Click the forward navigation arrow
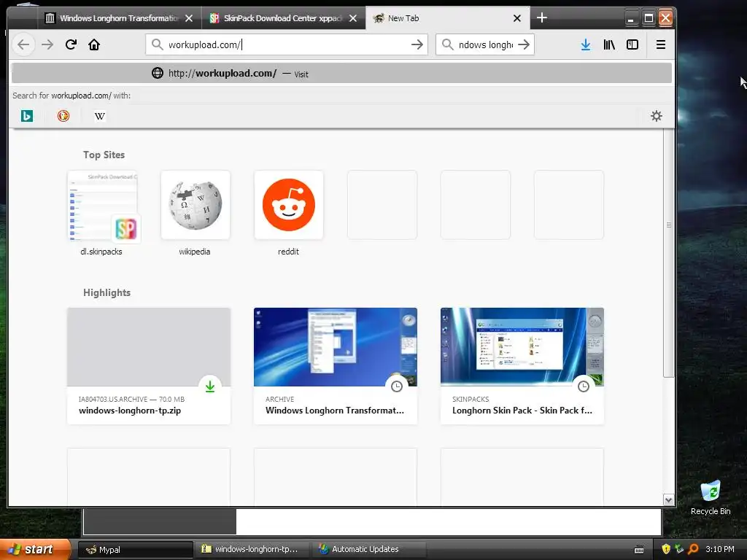Screen dimensions: 747x560 tap(47, 44)
